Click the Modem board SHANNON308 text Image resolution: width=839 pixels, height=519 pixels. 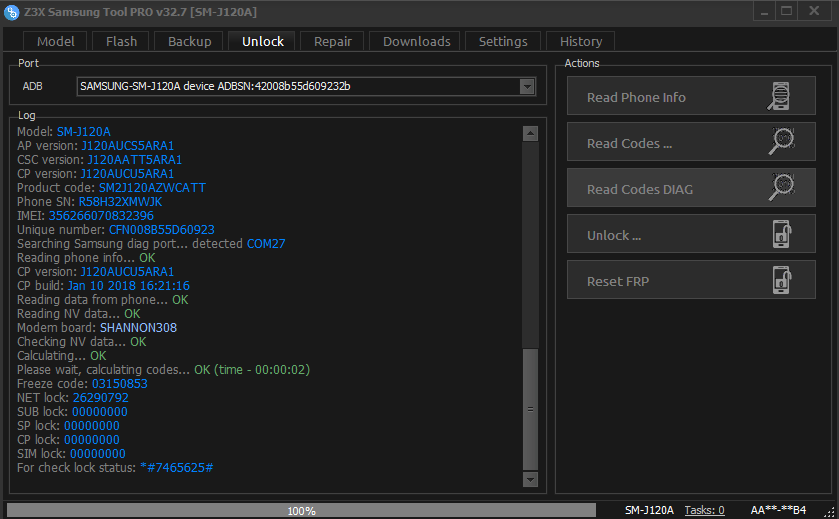click(139, 327)
